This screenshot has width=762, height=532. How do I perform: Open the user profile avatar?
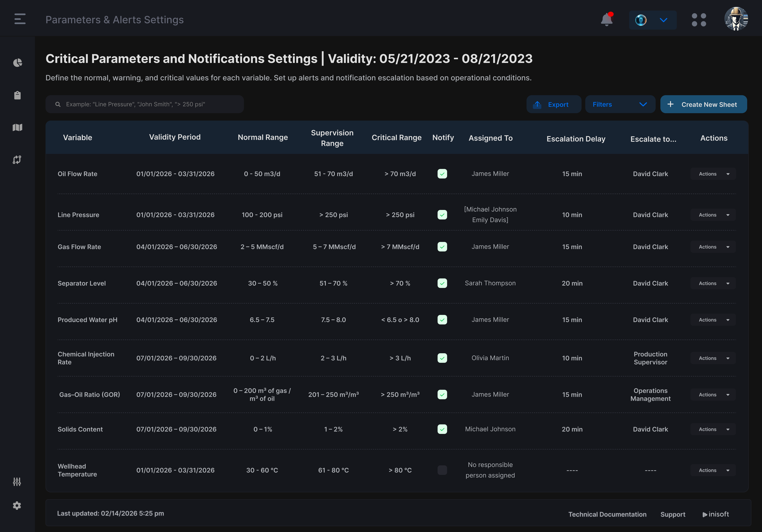pos(736,19)
